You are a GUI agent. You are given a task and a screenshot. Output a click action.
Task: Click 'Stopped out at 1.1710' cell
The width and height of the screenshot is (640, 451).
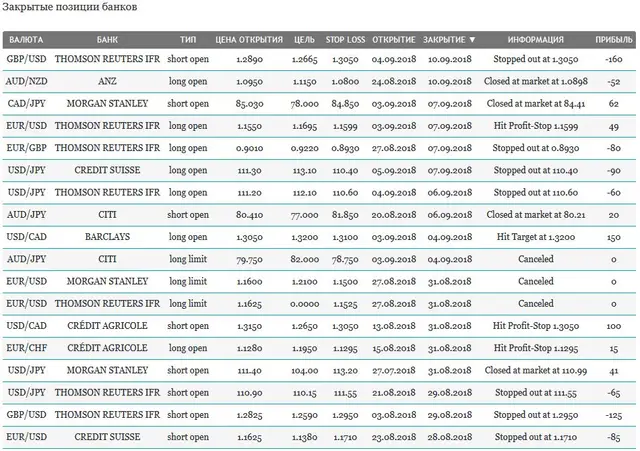tap(536, 437)
